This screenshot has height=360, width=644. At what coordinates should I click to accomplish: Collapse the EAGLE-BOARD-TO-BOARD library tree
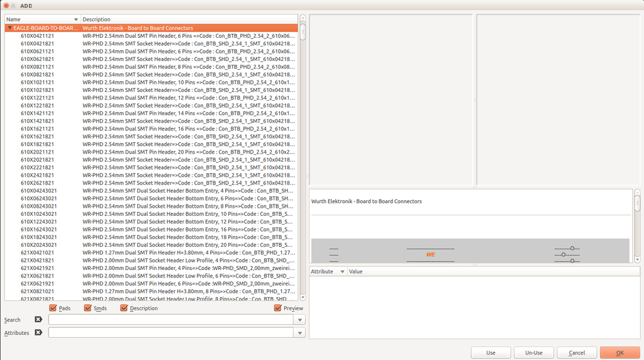pyautogui.click(x=9, y=28)
